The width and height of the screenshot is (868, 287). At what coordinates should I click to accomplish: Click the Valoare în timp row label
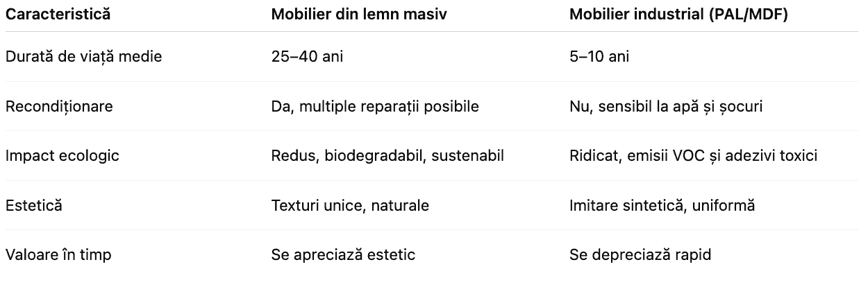[58, 255]
